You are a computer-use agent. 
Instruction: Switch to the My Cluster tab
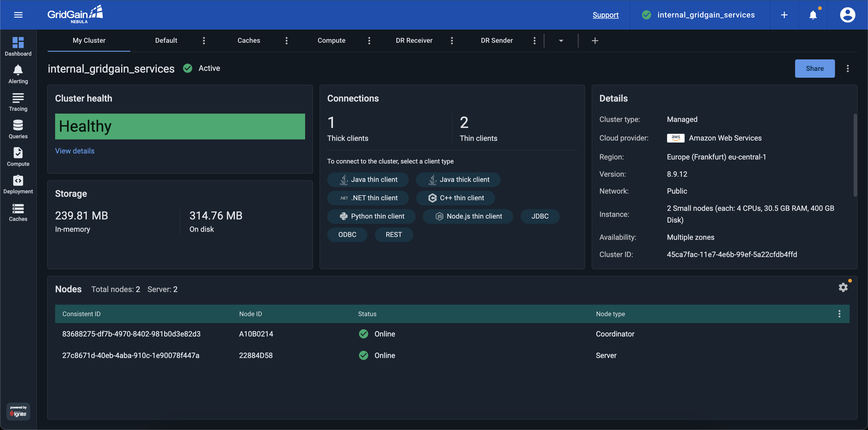(x=89, y=40)
